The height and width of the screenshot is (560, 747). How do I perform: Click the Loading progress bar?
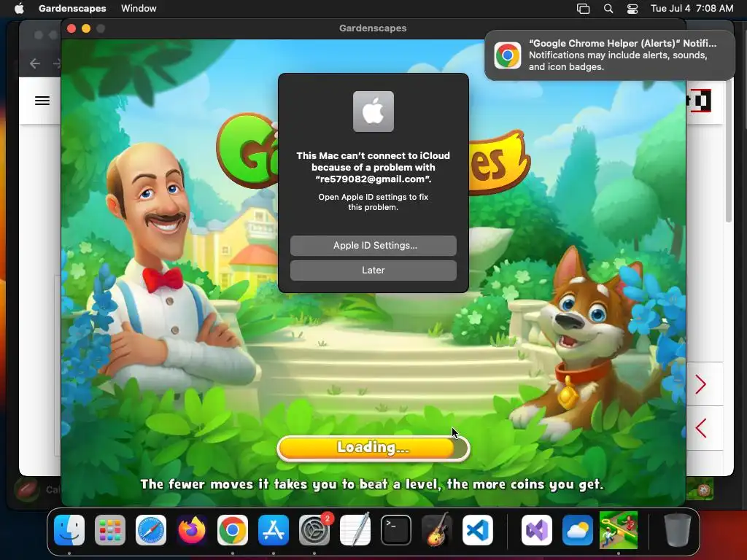tap(373, 448)
